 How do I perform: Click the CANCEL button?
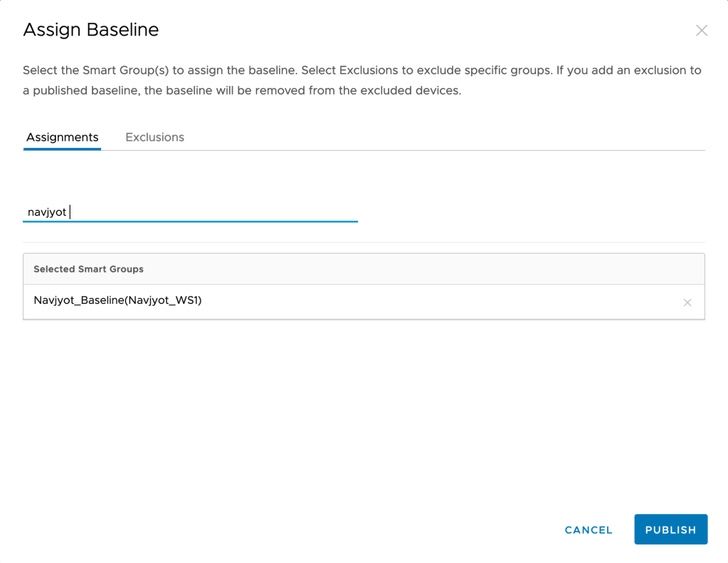[x=589, y=530]
